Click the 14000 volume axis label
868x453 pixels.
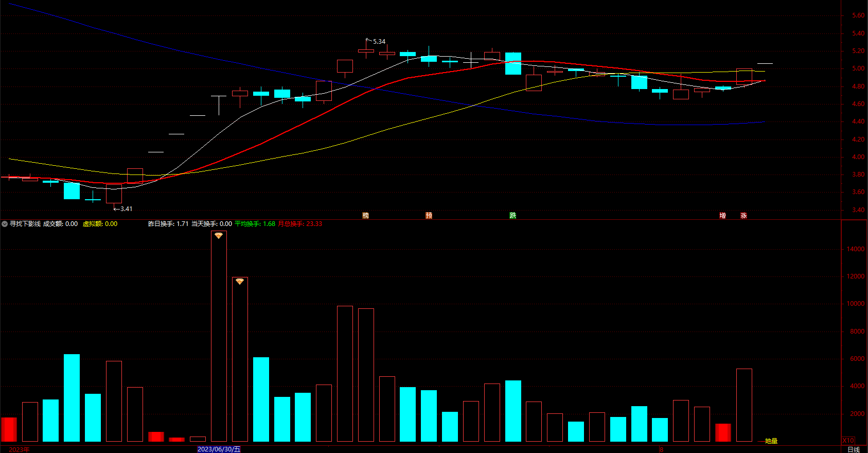click(856, 249)
